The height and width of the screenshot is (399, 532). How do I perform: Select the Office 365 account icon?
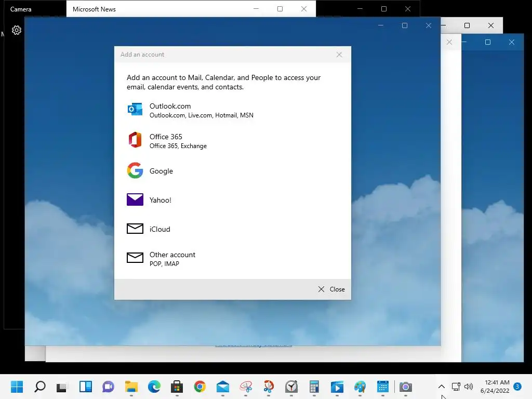point(135,140)
